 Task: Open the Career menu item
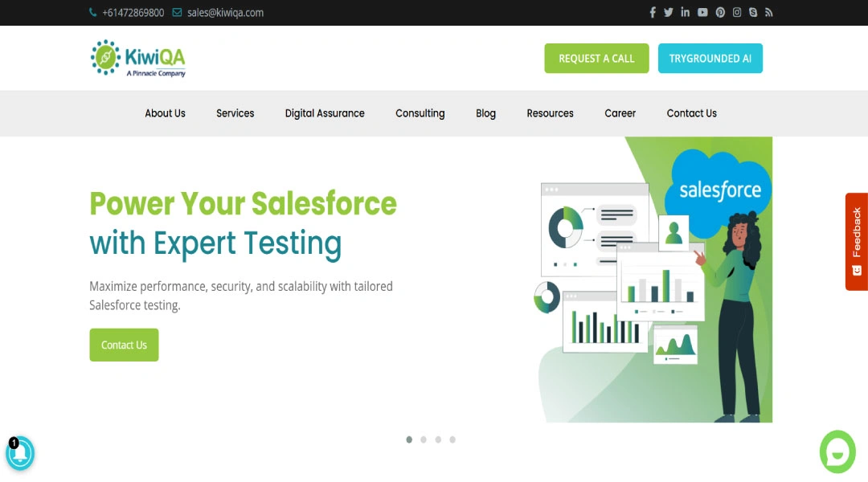point(620,113)
